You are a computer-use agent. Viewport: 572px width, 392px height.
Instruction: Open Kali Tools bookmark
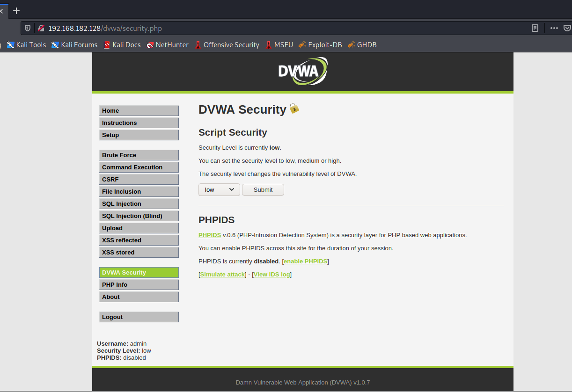click(x=26, y=45)
